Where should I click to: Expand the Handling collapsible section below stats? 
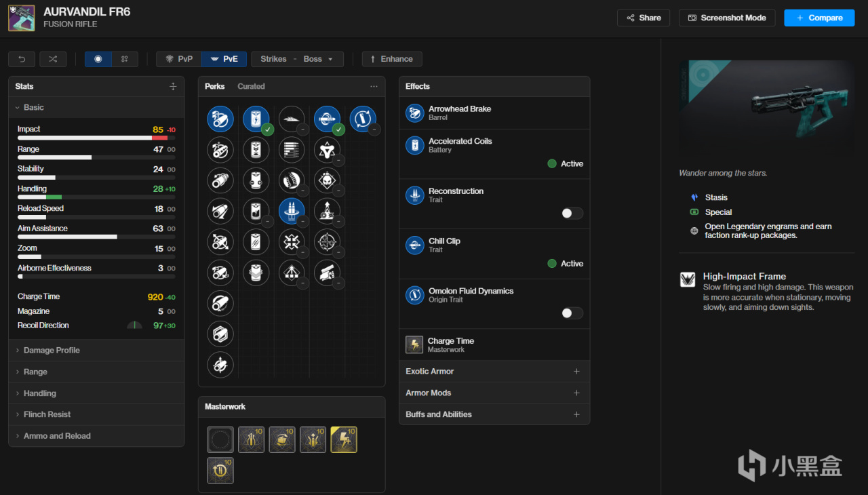click(96, 393)
